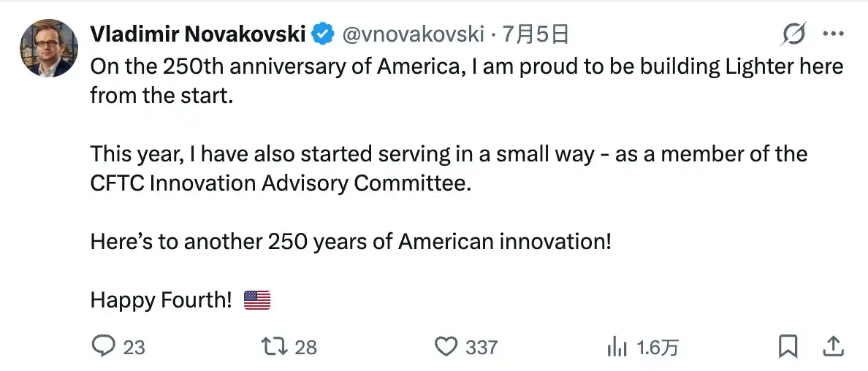This screenshot has height=371, width=868.
Task: Click the reply speech bubble icon
Action: [x=102, y=347]
